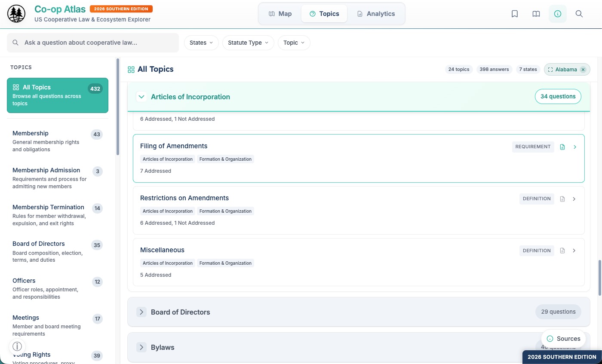Select Membership Termination topic in sidebar

point(58,215)
